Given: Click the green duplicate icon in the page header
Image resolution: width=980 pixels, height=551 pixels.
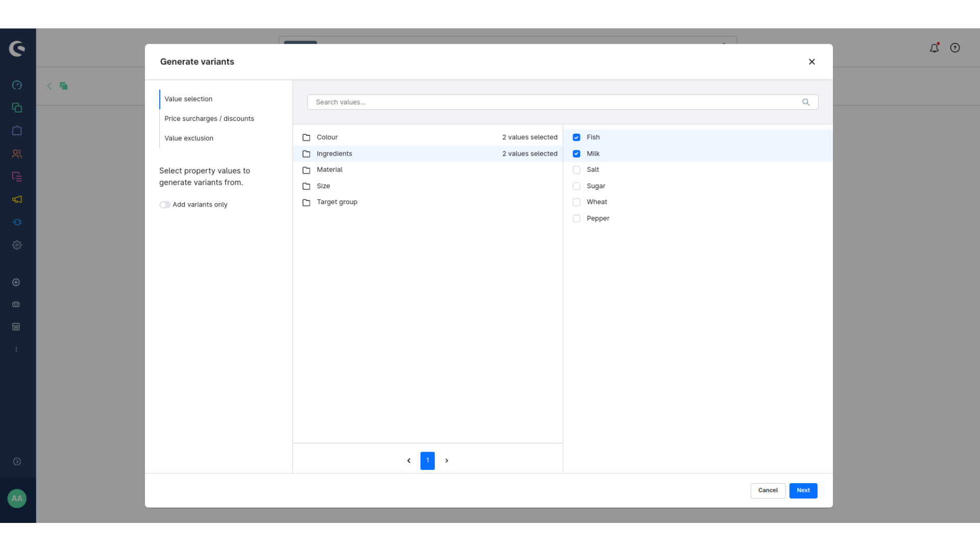Looking at the screenshot, I should point(64,86).
